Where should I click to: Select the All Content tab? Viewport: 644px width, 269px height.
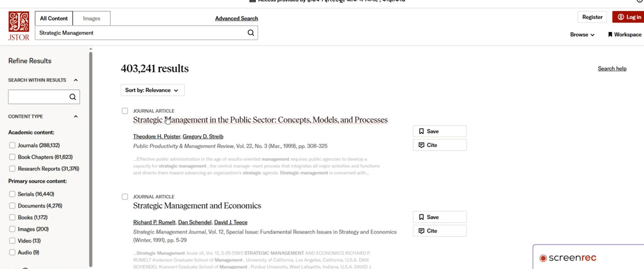tap(54, 19)
